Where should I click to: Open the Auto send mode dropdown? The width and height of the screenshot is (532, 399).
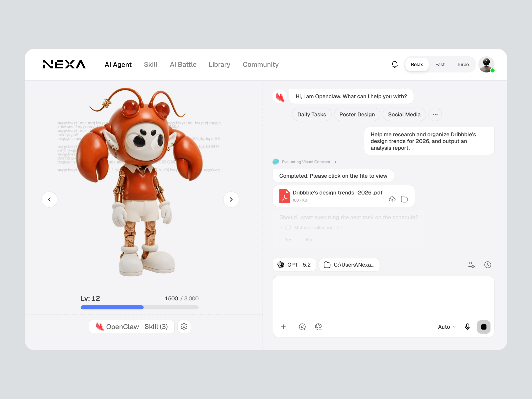pyautogui.click(x=446, y=327)
